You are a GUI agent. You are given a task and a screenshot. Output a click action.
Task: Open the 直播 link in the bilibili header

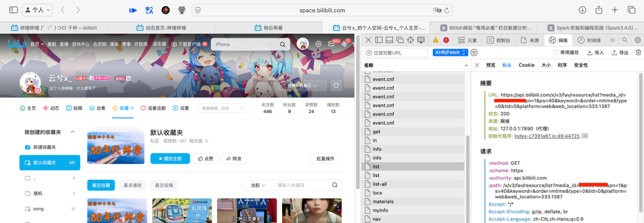64,44
